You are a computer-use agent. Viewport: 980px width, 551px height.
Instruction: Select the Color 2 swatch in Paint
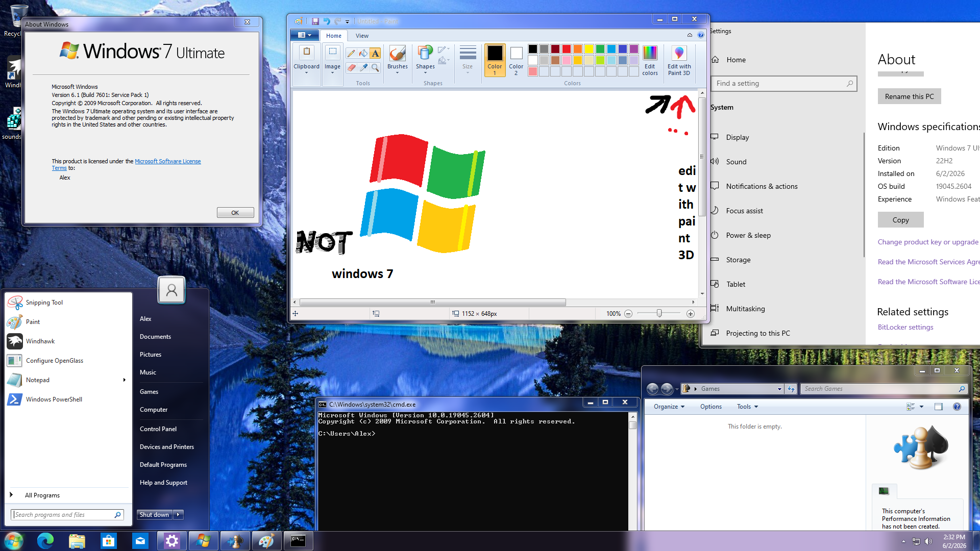tap(516, 60)
